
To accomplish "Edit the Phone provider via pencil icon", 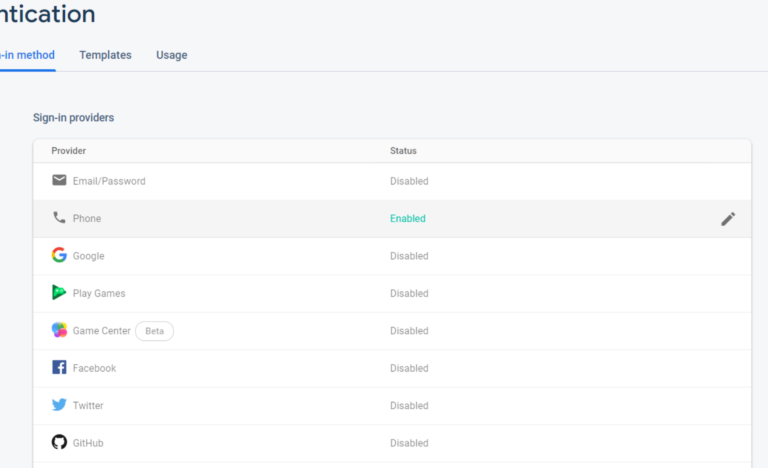I will click(728, 219).
